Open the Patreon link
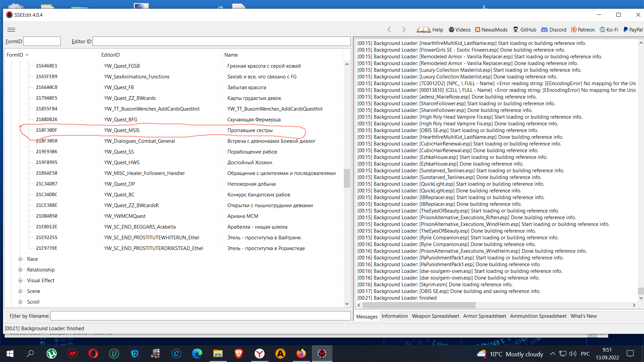 (x=583, y=29)
